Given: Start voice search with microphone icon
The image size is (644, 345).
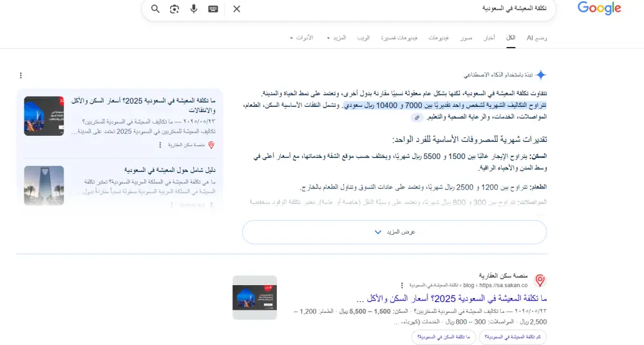Looking at the screenshot, I should click(x=194, y=8).
